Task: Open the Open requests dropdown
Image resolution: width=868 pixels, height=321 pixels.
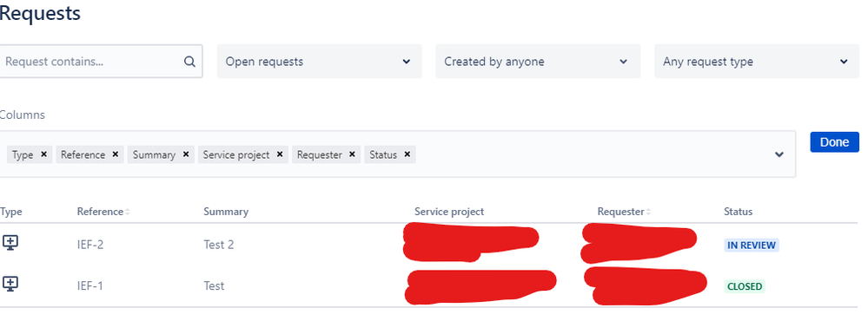Action: click(x=320, y=62)
